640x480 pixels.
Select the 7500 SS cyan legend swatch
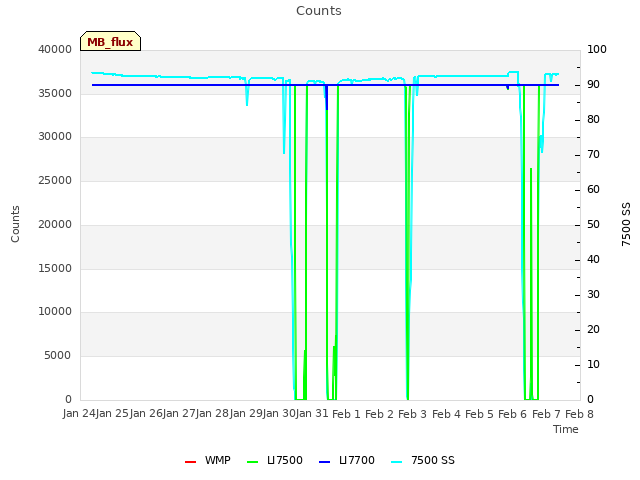(396, 462)
